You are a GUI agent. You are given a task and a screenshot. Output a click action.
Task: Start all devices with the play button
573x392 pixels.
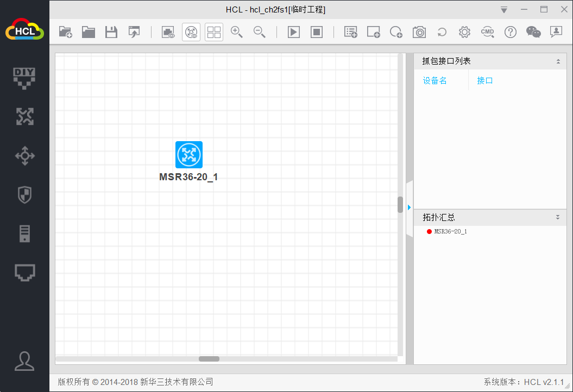click(x=294, y=32)
